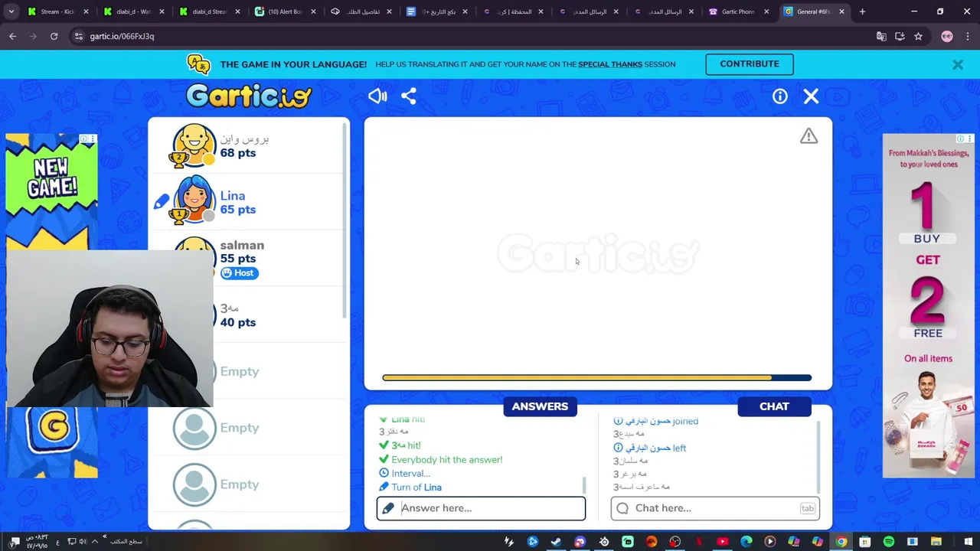Switch to the (10) Alert Box tab
This screenshot has height=551, width=980.
[285, 11]
